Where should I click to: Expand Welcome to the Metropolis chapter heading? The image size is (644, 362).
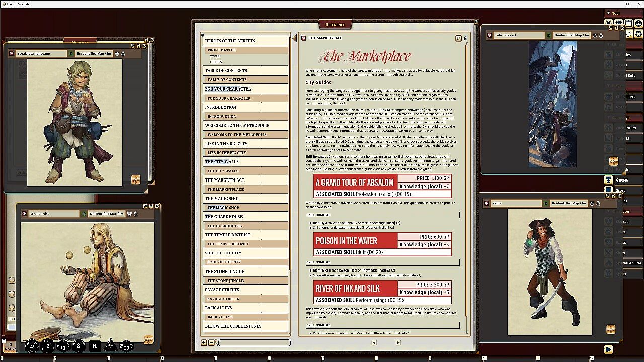[246, 125]
